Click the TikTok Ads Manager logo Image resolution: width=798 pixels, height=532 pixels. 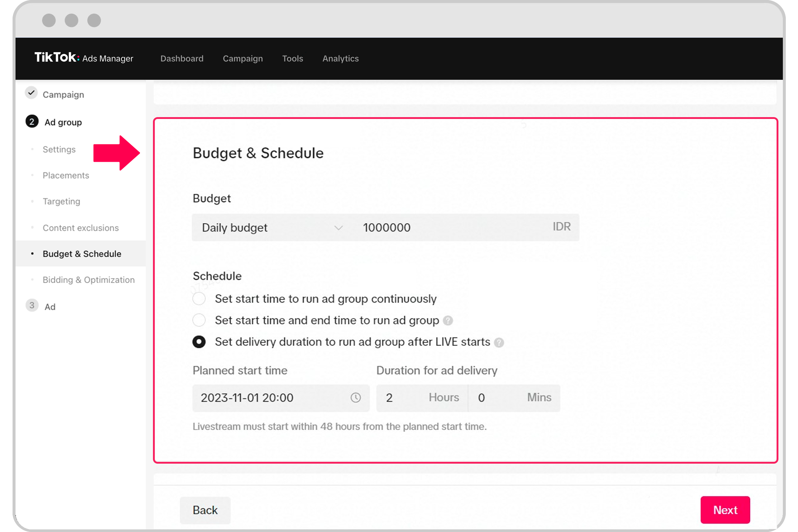[84, 58]
